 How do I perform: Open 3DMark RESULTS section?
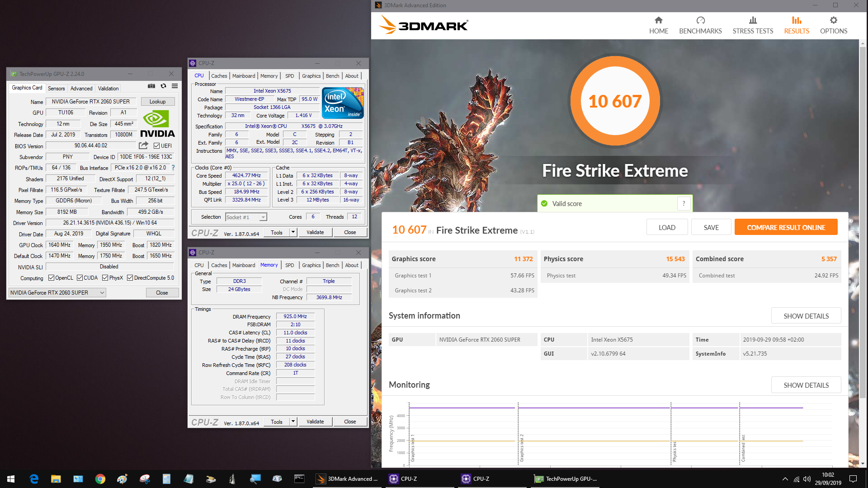pos(797,25)
